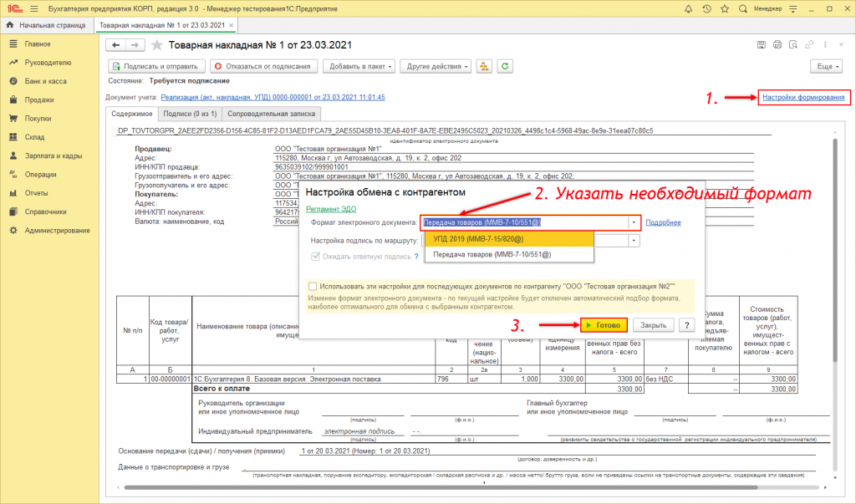Open Подробнее link

pyautogui.click(x=663, y=223)
